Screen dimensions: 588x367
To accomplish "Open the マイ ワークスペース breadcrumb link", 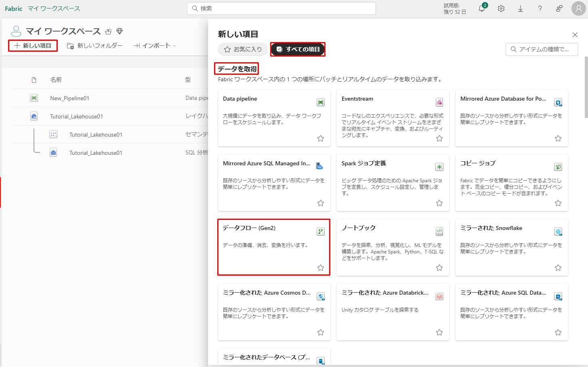I will tap(54, 8).
